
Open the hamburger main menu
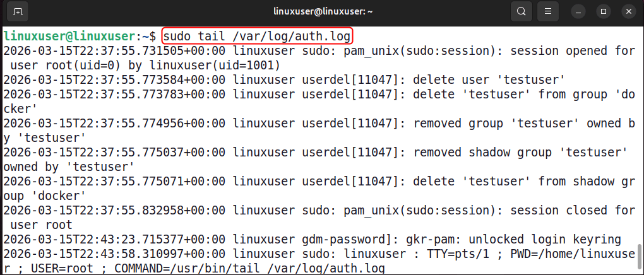point(549,11)
